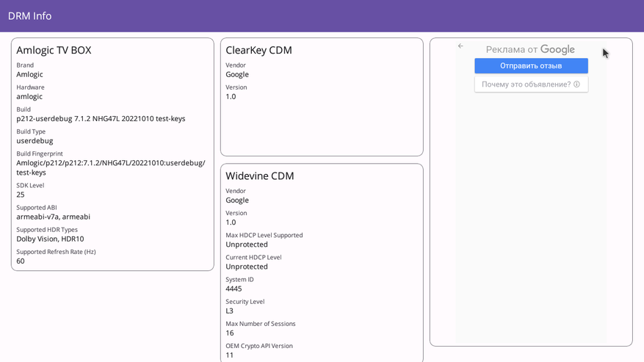The width and height of the screenshot is (644, 362).
Task: Click the 'Current HDCP Level' label
Action: [x=253, y=258]
